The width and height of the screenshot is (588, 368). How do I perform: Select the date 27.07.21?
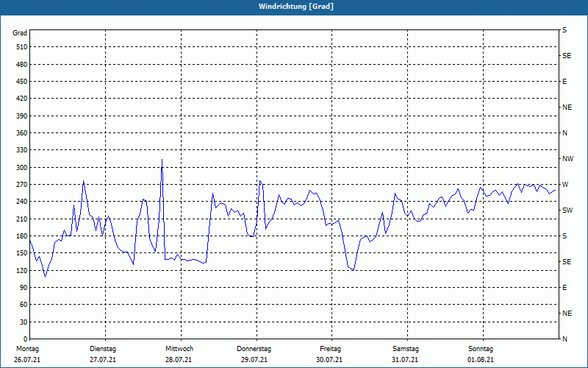(103, 360)
